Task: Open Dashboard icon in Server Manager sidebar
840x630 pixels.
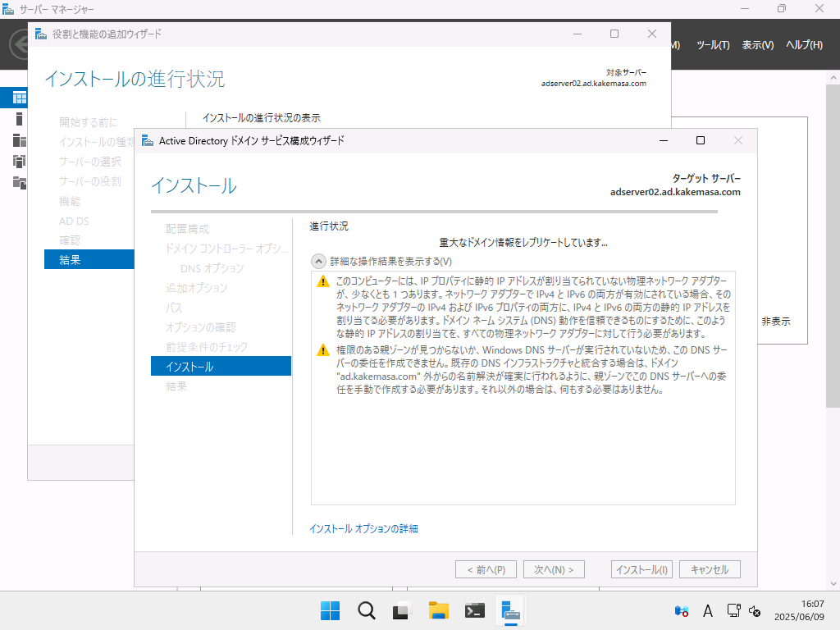Action: pos(20,98)
